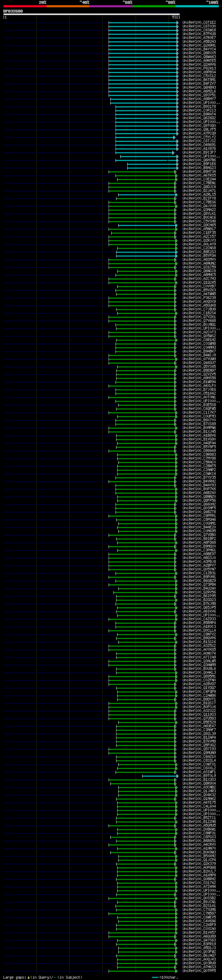Click the label UniRef100_B5YFD4
The width and height of the screenshot is (222, 980).
199,256
